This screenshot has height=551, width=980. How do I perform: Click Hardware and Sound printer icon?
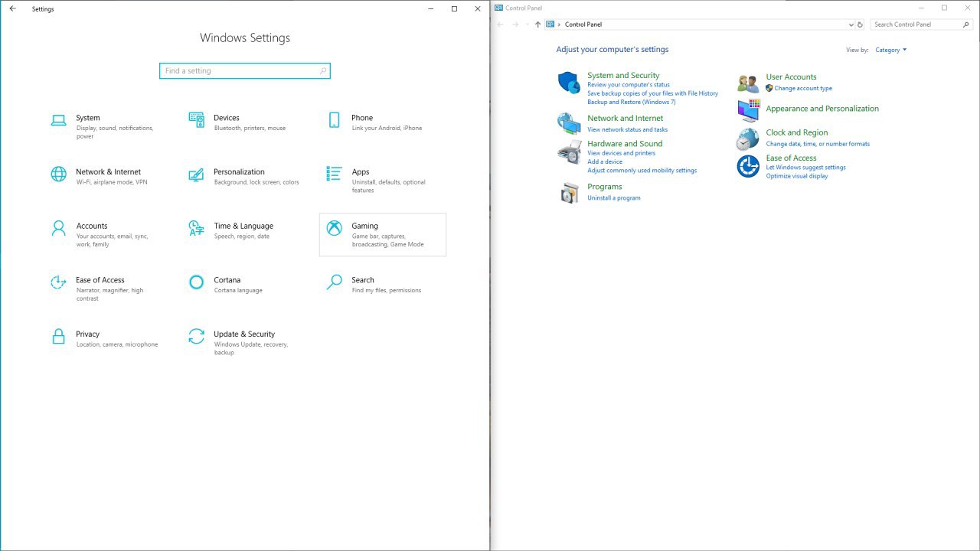pyautogui.click(x=569, y=152)
